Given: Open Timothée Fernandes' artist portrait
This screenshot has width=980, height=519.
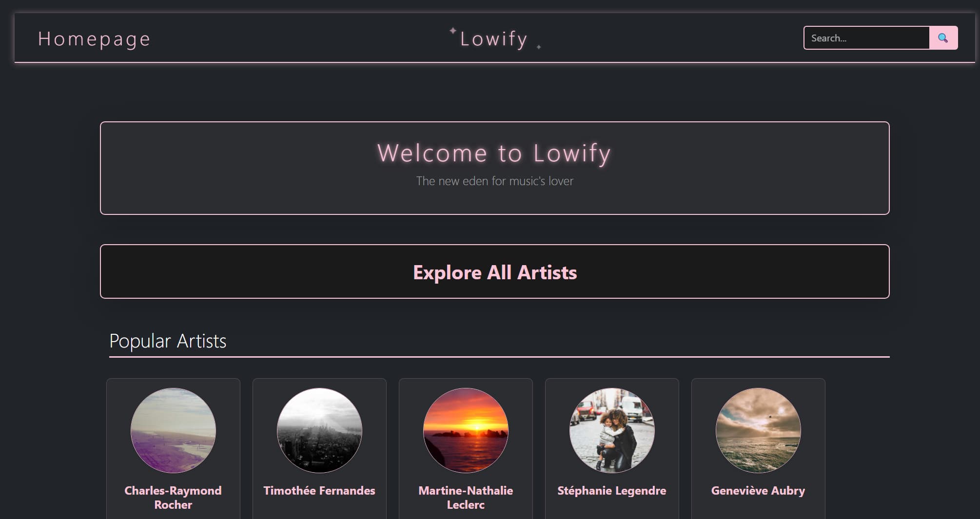Looking at the screenshot, I should pos(319,430).
